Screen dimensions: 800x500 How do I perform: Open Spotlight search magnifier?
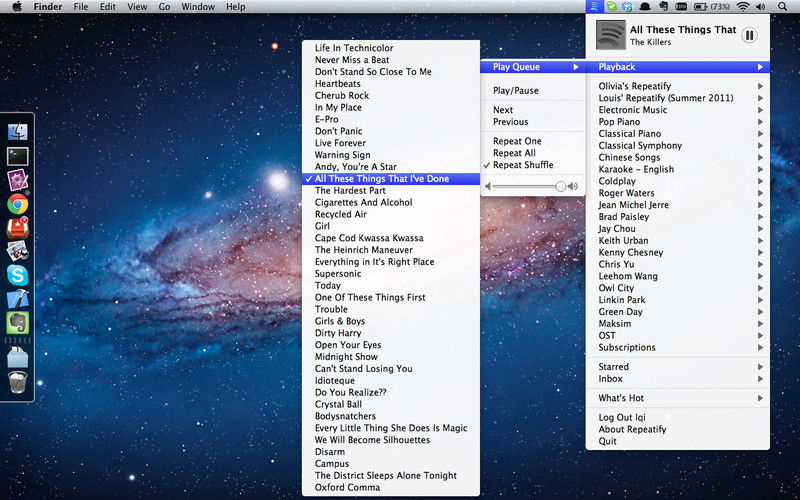tap(783, 7)
